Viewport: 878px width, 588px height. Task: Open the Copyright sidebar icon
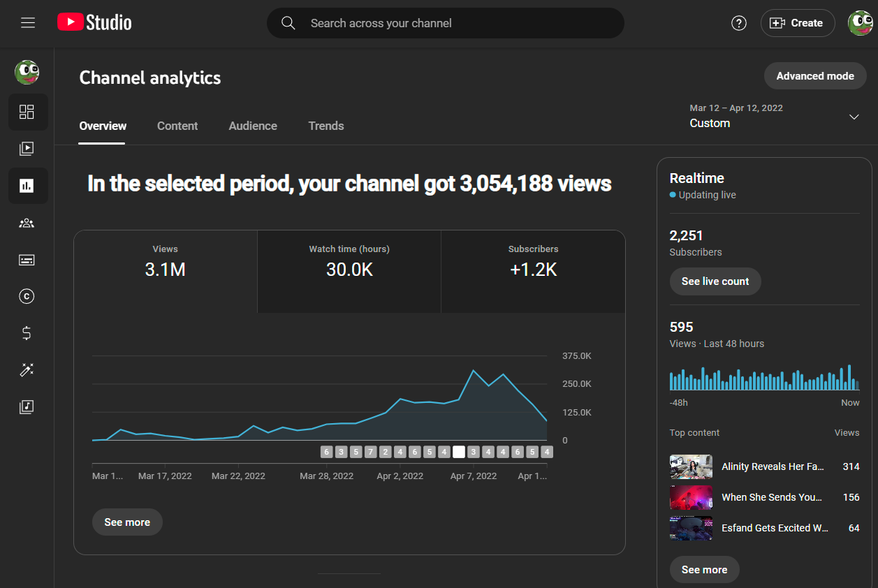(x=27, y=297)
